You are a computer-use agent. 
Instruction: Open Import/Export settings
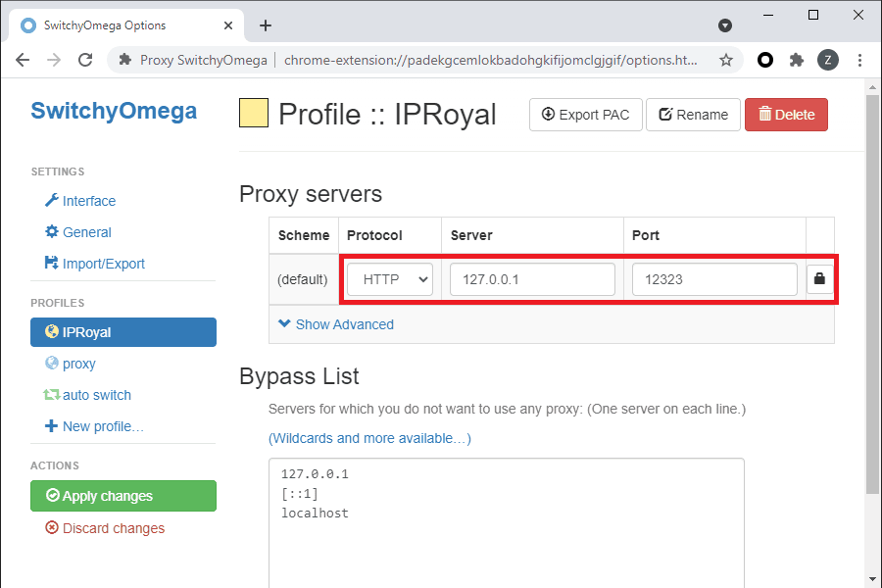point(94,264)
